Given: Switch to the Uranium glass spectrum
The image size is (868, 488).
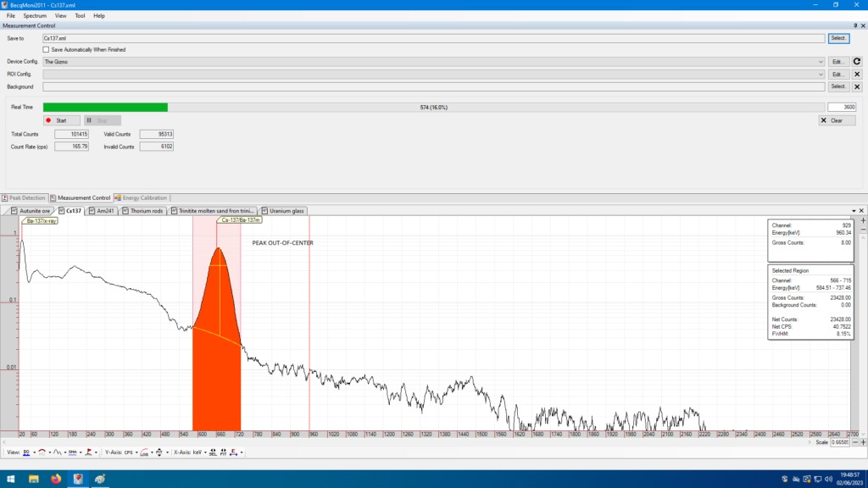Looking at the screenshot, I should pyautogui.click(x=283, y=211).
